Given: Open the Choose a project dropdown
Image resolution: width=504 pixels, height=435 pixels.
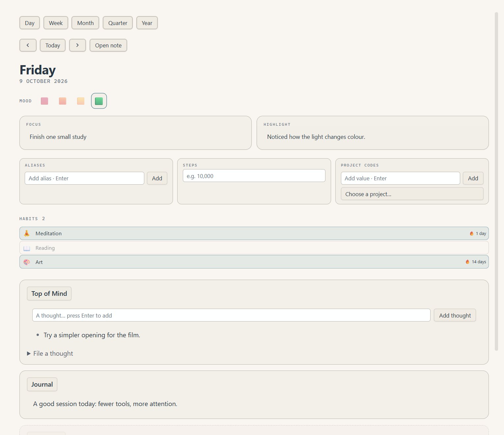Looking at the screenshot, I should [x=412, y=194].
